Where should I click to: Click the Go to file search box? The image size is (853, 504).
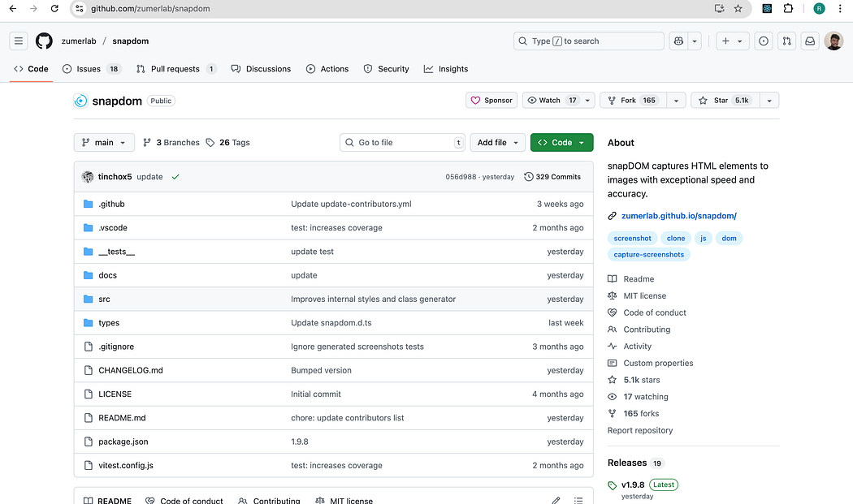tap(403, 143)
